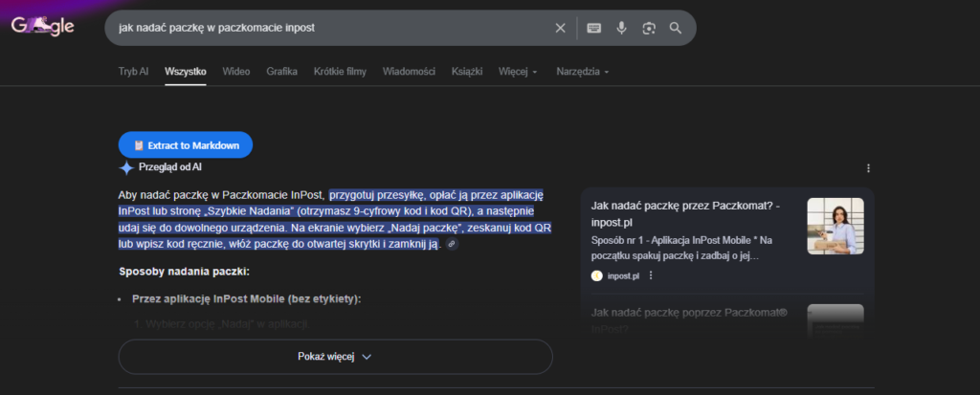Select the Grafika tab
The width and height of the screenshot is (980, 395).
coord(281,72)
